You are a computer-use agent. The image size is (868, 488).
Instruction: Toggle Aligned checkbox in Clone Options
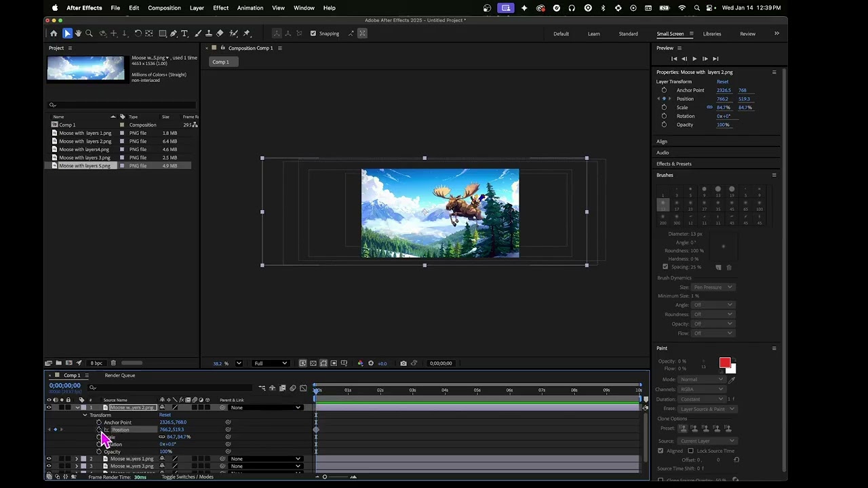tap(660, 451)
